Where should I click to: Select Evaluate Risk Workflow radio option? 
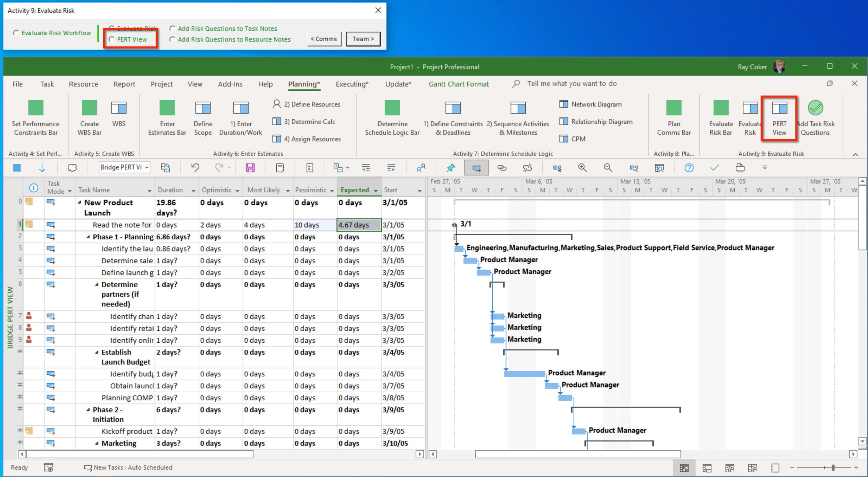[x=16, y=33]
